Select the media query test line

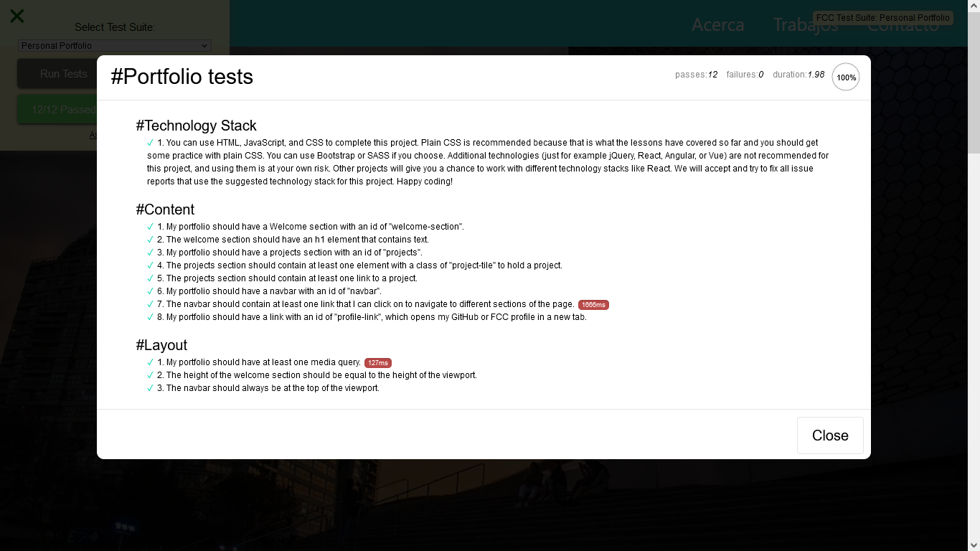pyautogui.click(x=259, y=362)
